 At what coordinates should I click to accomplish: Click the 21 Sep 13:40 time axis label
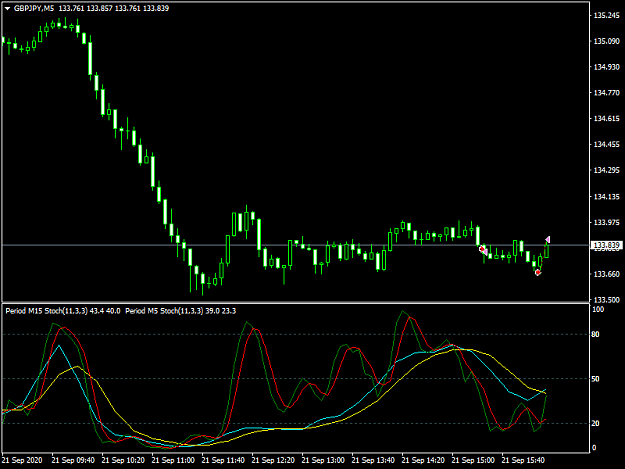373,460
